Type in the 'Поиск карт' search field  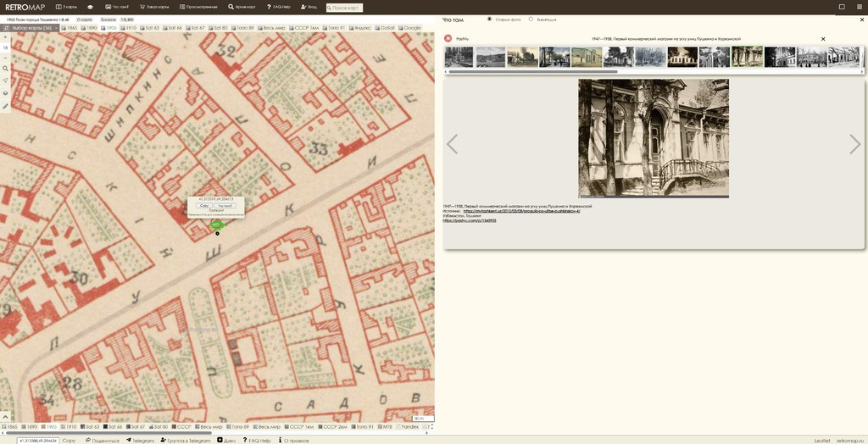tap(344, 8)
